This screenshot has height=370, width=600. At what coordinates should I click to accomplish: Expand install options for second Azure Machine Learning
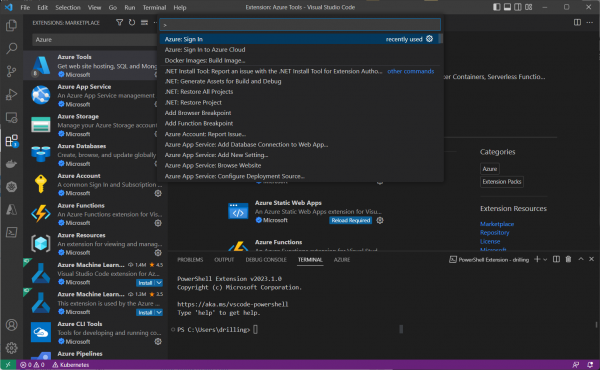(x=159, y=313)
